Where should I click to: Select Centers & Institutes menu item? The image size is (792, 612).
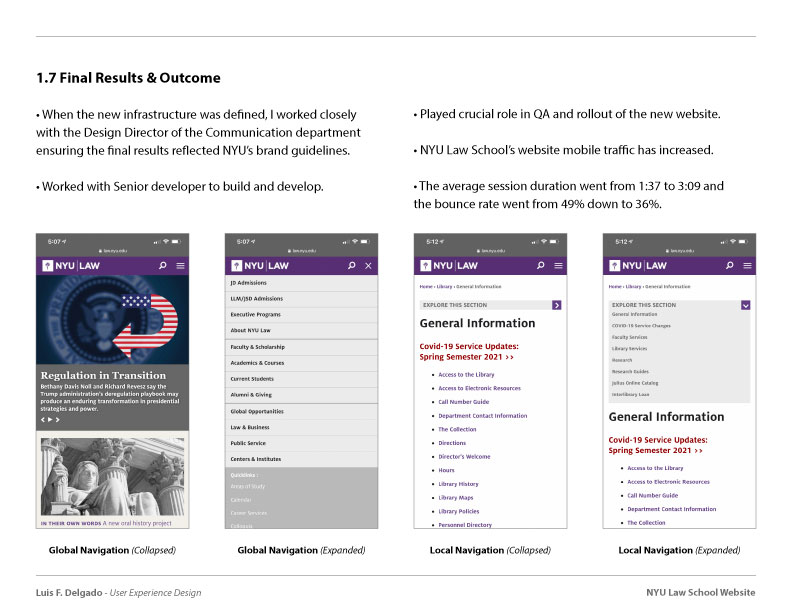[301, 459]
